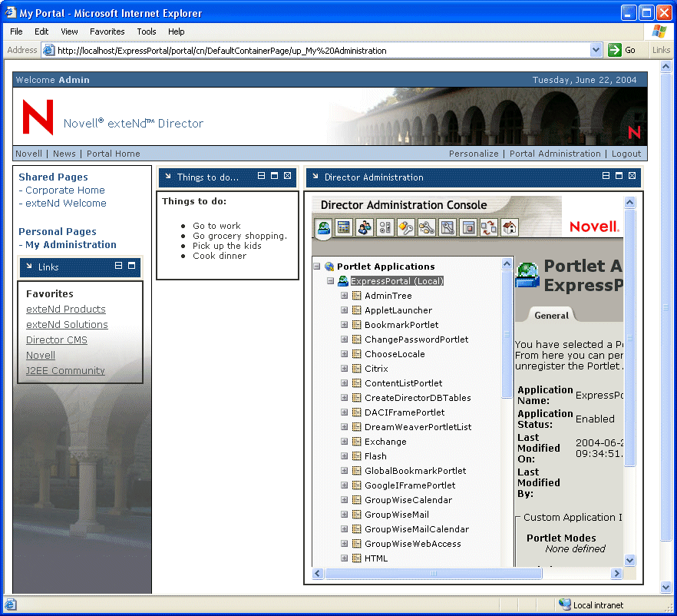Select the Flash tree item
The width and height of the screenshot is (677, 616).
pyautogui.click(x=375, y=456)
